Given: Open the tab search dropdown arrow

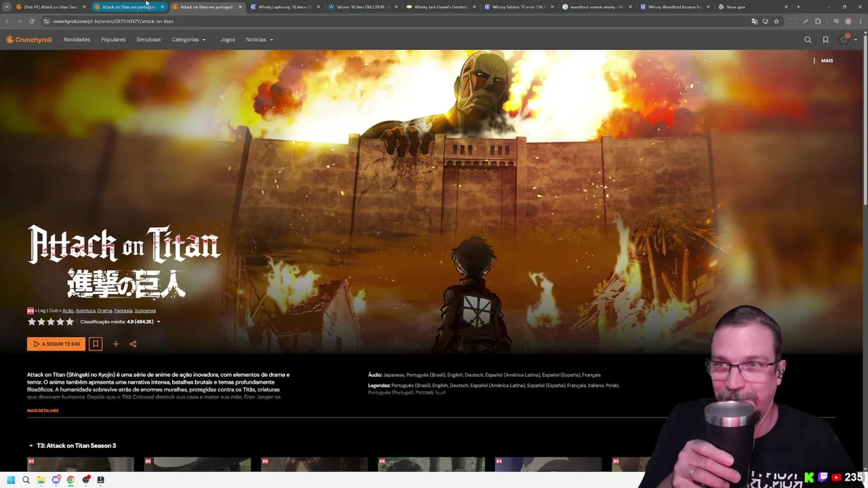Looking at the screenshot, I should click(x=6, y=7).
